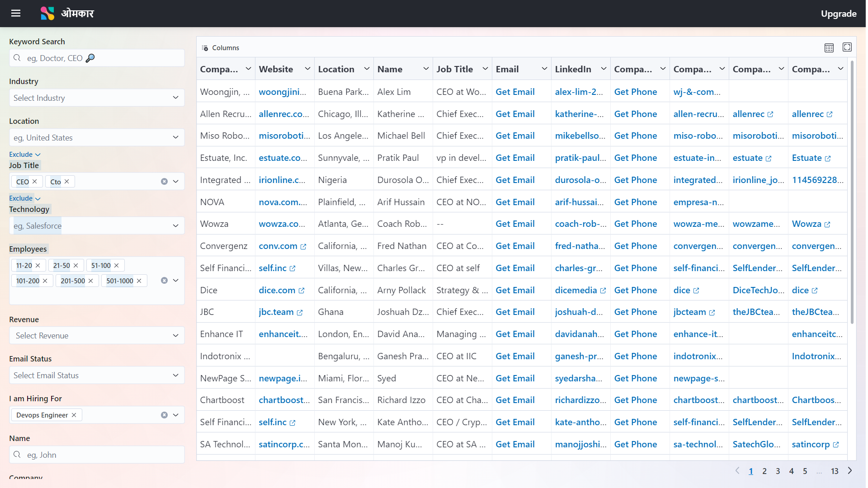
Task: Remove the Devops Engineer tag
Action: click(74, 415)
